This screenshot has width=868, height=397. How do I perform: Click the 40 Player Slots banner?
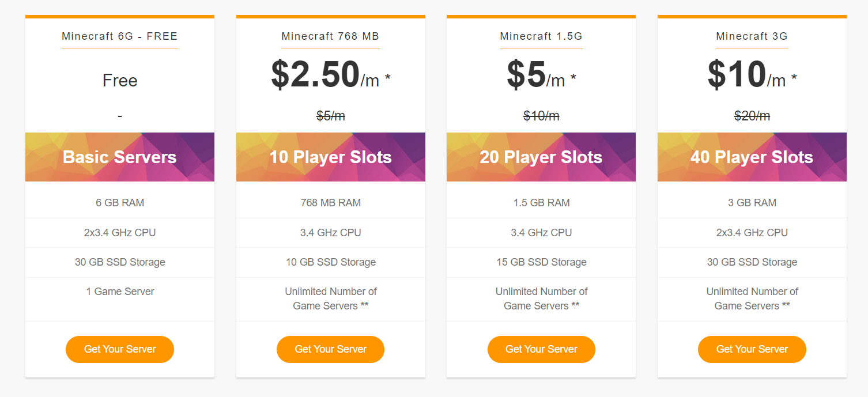[752, 157]
